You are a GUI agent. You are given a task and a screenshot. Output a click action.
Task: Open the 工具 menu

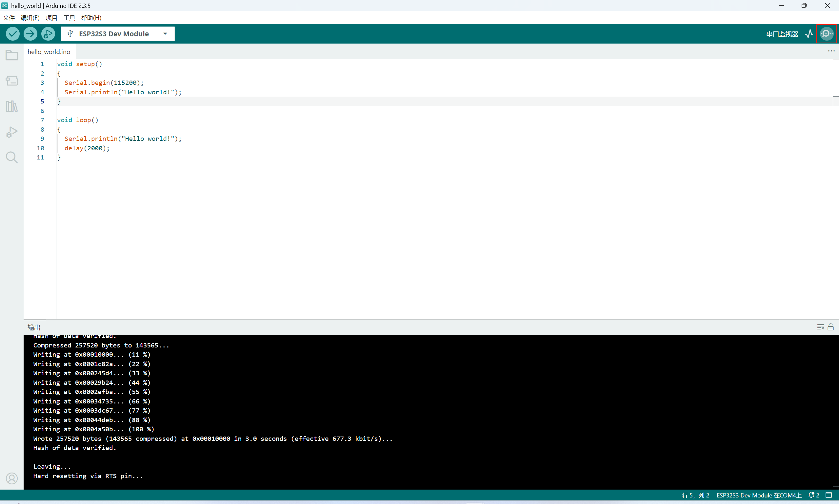point(69,18)
